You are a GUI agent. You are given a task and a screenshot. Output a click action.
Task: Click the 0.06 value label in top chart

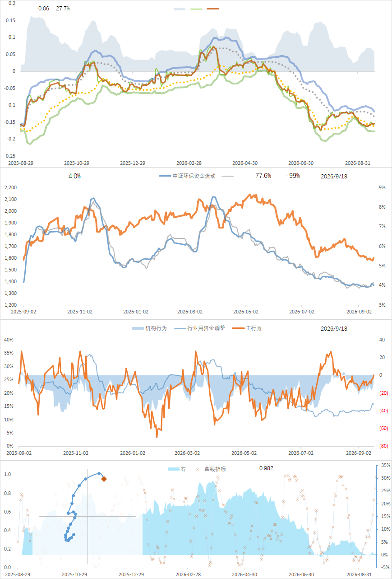[44, 9]
